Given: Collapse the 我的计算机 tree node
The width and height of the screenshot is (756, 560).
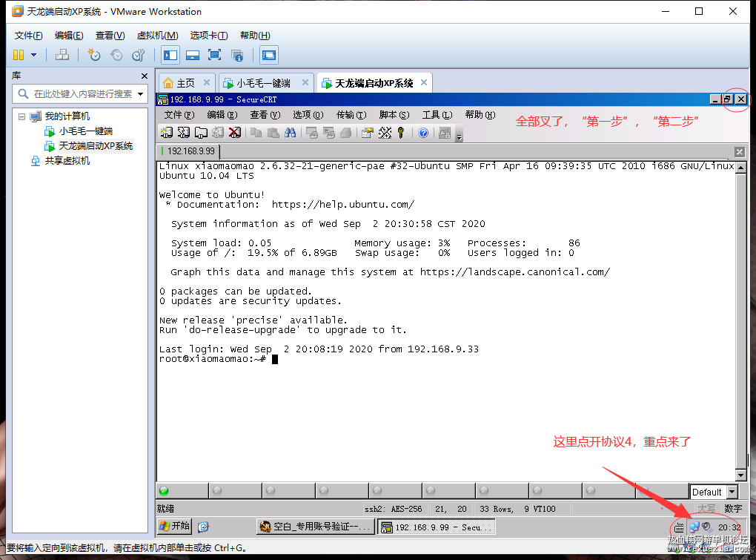Looking at the screenshot, I should click(21, 116).
